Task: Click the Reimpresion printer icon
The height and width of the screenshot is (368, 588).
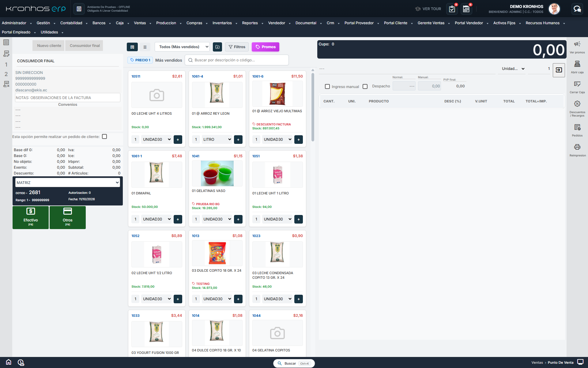Action: tap(577, 147)
